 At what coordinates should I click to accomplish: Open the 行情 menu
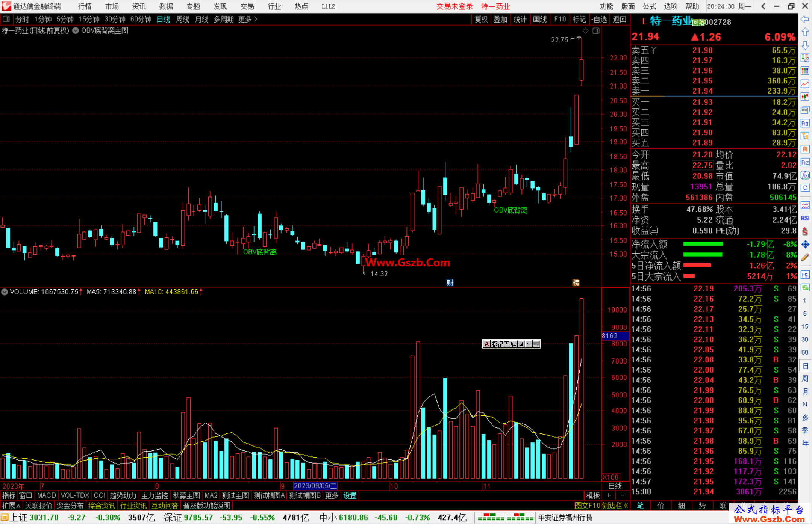[x=85, y=6]
